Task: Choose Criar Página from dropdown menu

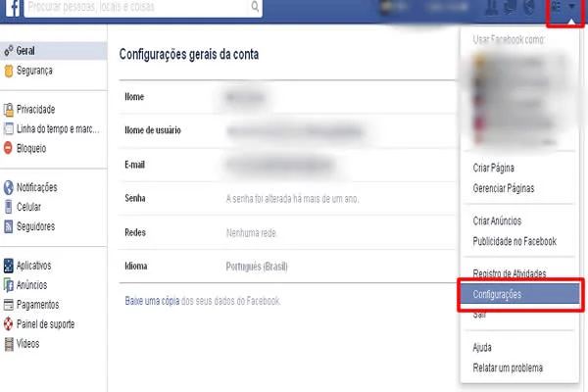Action: tap(494, 168)
